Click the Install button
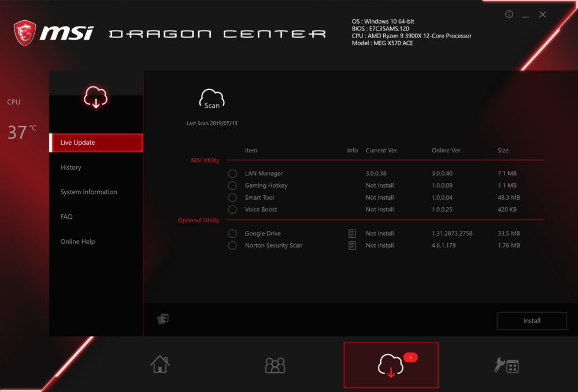This screenshot has width=578, height=392. pos(532,320)
